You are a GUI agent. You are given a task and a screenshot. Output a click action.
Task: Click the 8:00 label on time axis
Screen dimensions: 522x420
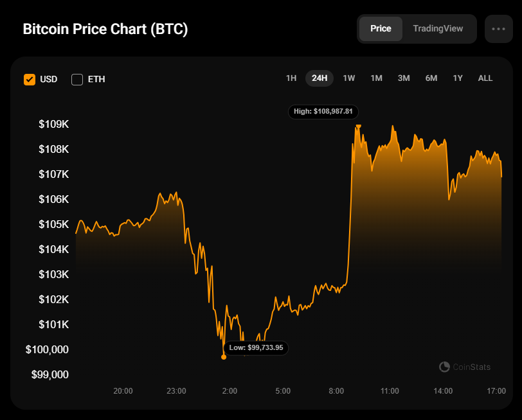(336, 390)
